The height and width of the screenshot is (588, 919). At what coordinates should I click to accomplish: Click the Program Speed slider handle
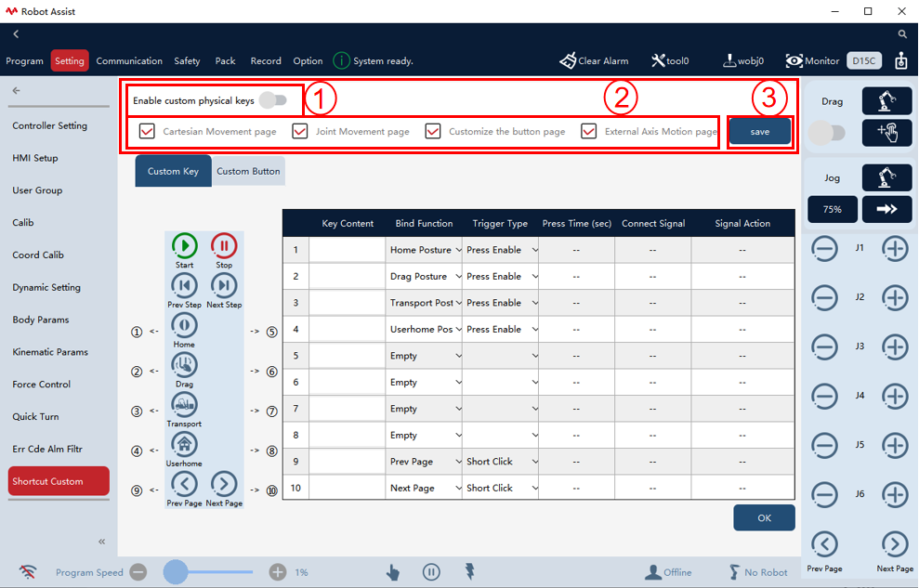point(176,571)
